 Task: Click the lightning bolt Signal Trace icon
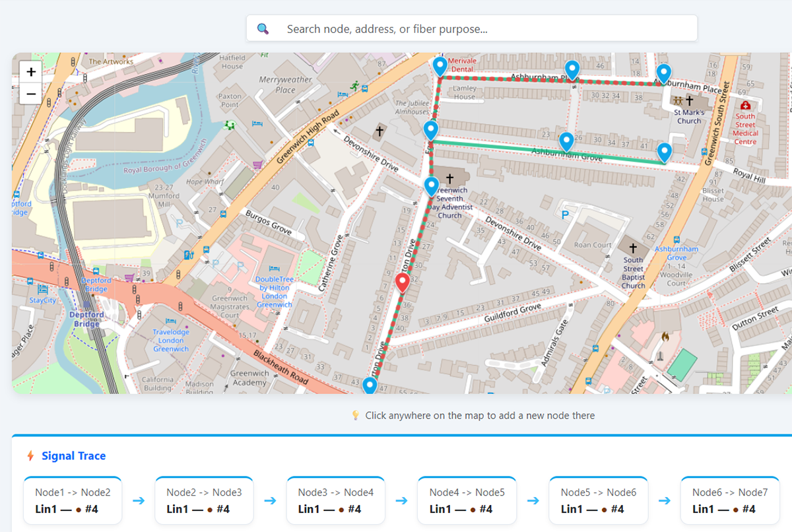30,456
